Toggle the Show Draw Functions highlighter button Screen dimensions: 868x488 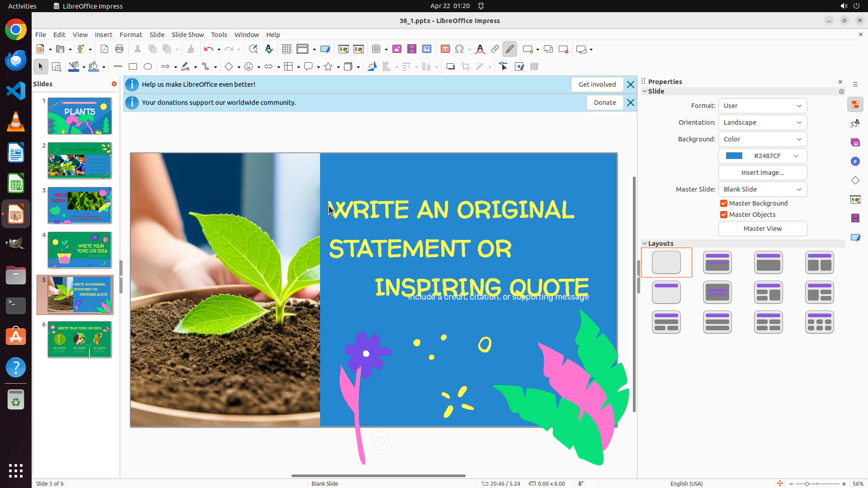click(x=510, y=49)
